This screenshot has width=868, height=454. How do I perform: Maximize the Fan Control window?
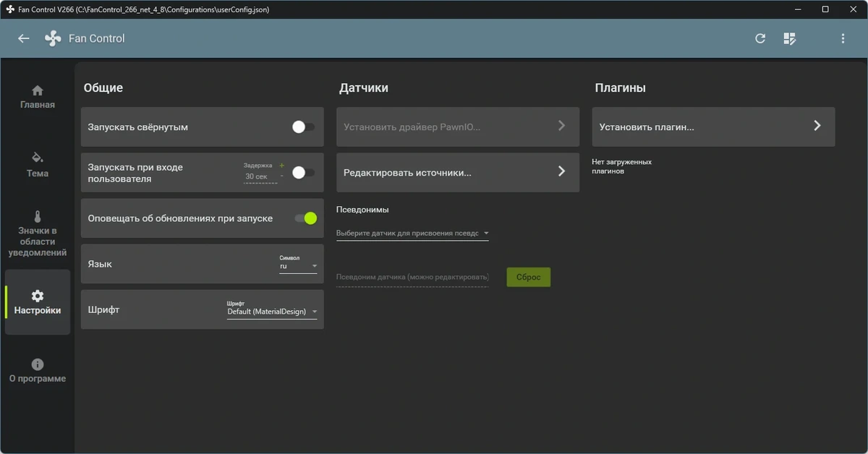(825, 9)
